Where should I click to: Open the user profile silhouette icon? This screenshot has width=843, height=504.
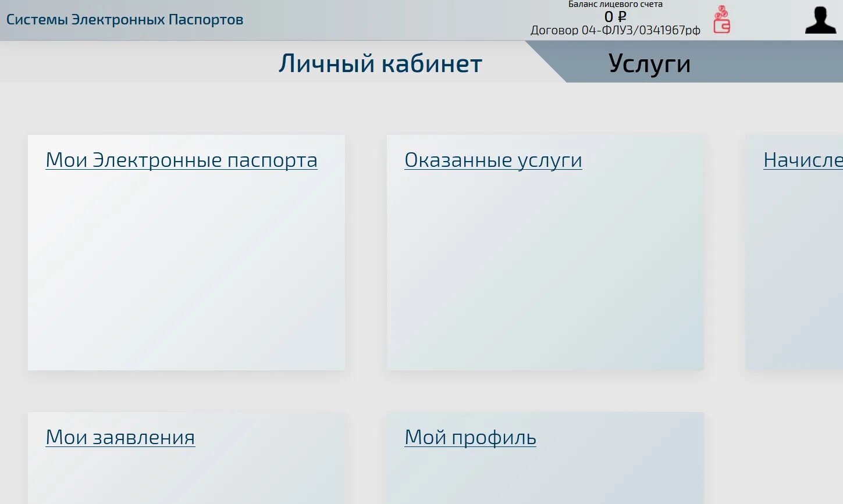(x=821, y=20)
